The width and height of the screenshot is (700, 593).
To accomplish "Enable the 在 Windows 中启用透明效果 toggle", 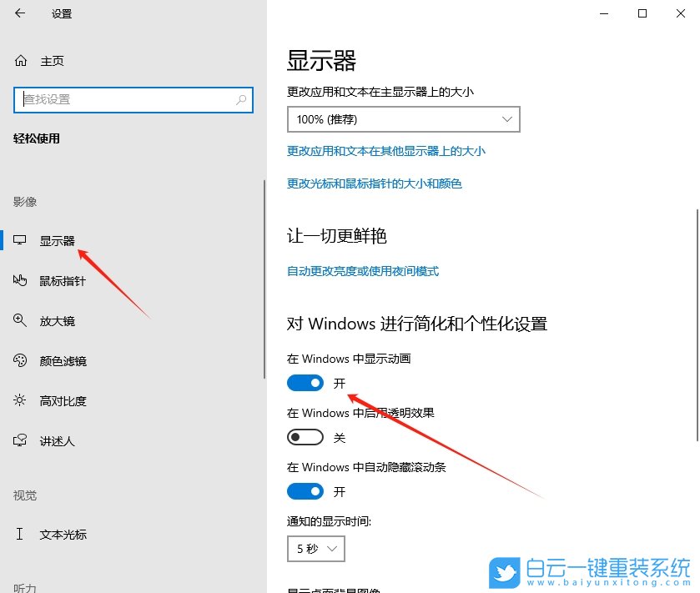I will [305, 436].
